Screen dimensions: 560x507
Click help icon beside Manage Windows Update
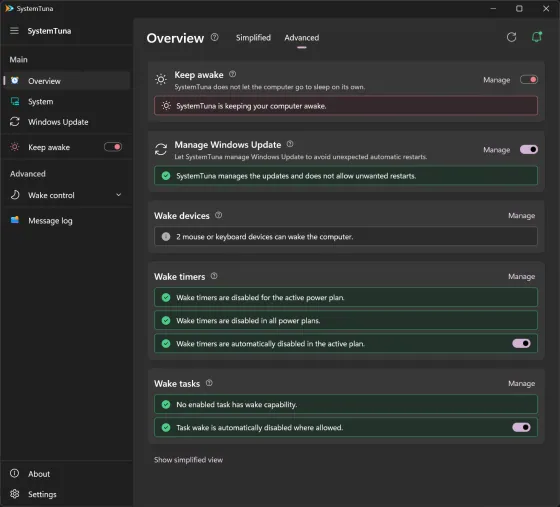point(290,144)
